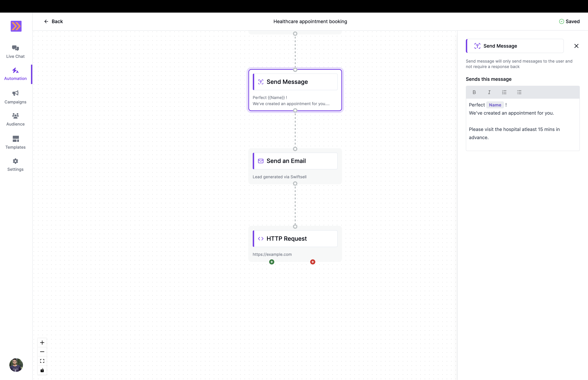Toggle bold formatting in the message editor

pyautogui.click(x=474, y=92)
